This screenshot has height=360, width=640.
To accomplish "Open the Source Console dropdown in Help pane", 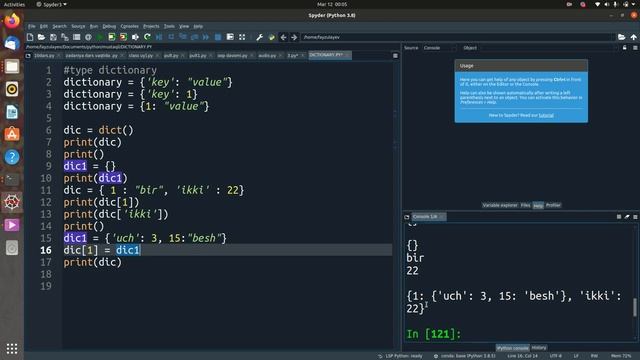I will click(440, 48).
